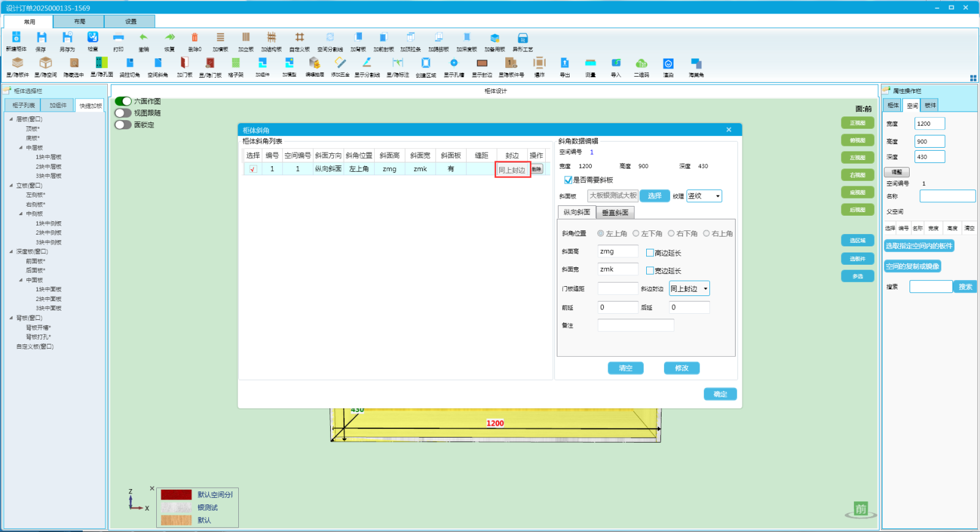The height and width of the screenshot is (532, 980).
Task: Uncheck the row 1 selection checkbox in the table
Action: pos(253,169)
